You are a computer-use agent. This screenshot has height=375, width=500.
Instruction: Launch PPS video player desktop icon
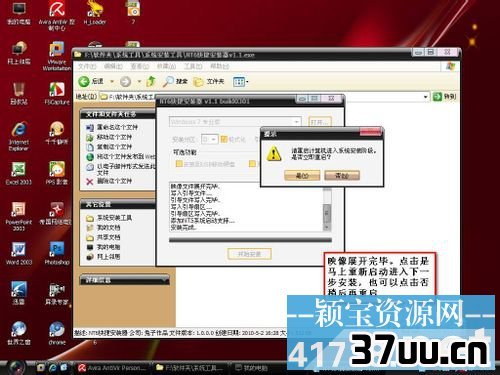point(57,173)
